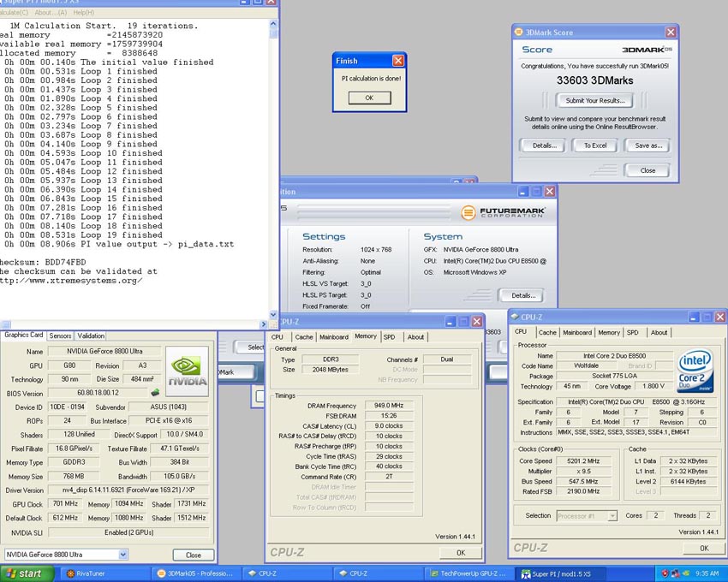Click the Intel Core 2 Duo logo
The height and width of the screenshot is (582, 728).
click(695, 371)
